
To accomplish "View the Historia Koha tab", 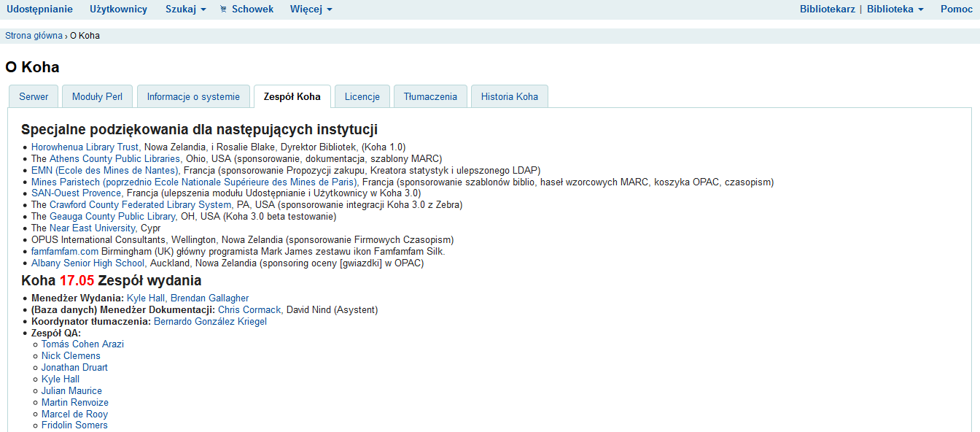I will click(509, 96).
